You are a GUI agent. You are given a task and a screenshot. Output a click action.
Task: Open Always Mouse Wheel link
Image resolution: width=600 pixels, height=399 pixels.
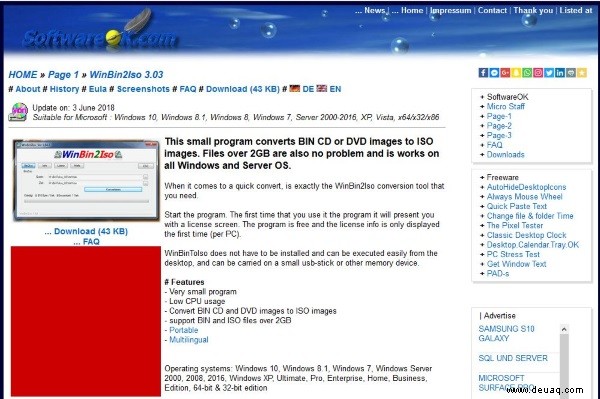point(524,197)
